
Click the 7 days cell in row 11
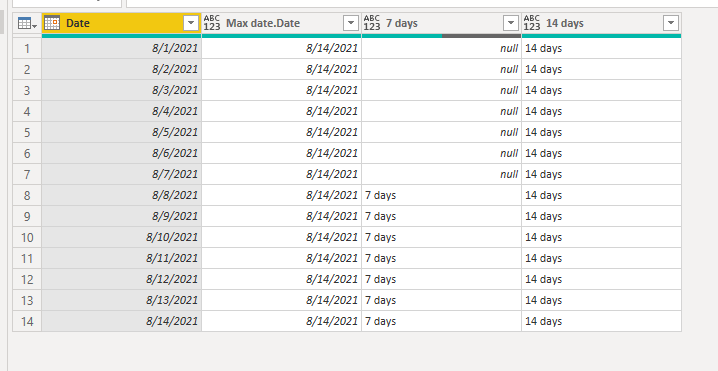pyautogui.click(x=441, y=258)
